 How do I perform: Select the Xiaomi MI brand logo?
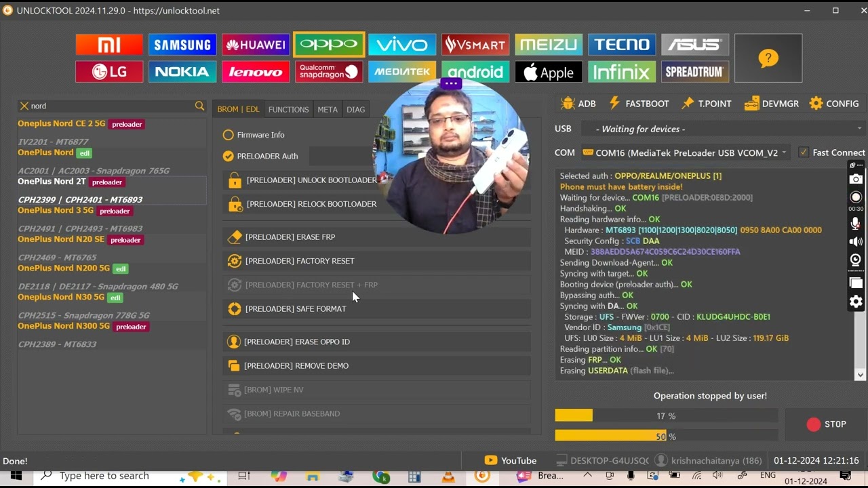[x=109, y=45]
